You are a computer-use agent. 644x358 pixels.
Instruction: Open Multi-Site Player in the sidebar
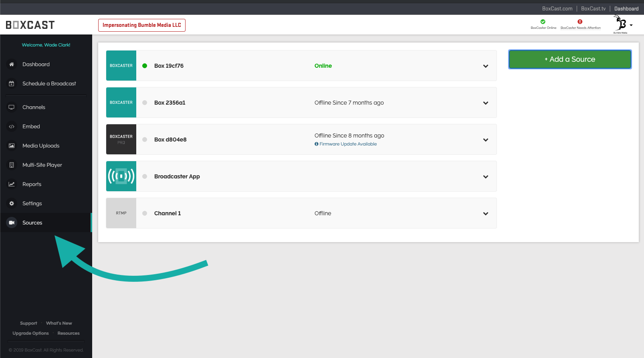[42, 165]
